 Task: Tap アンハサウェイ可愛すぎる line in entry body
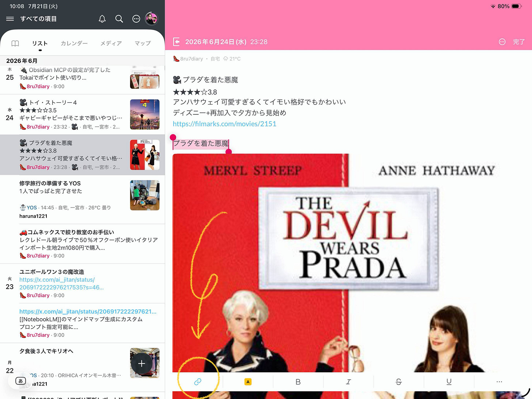click(259, 102)
